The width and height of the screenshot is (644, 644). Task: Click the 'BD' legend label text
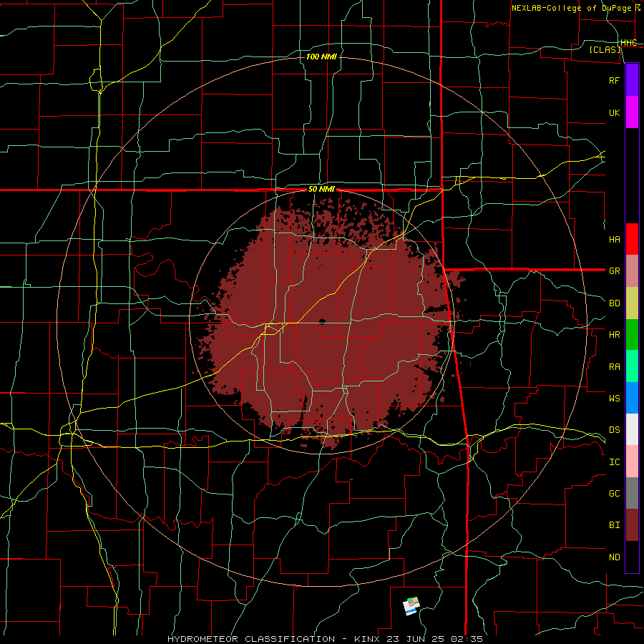(x=614, y=303)
